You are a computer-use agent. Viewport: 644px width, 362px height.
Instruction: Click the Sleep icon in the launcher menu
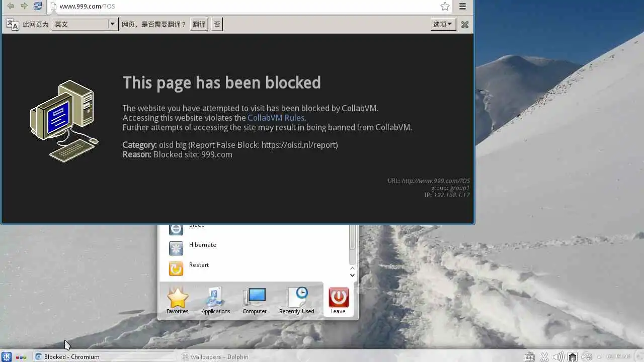(176, 229)
